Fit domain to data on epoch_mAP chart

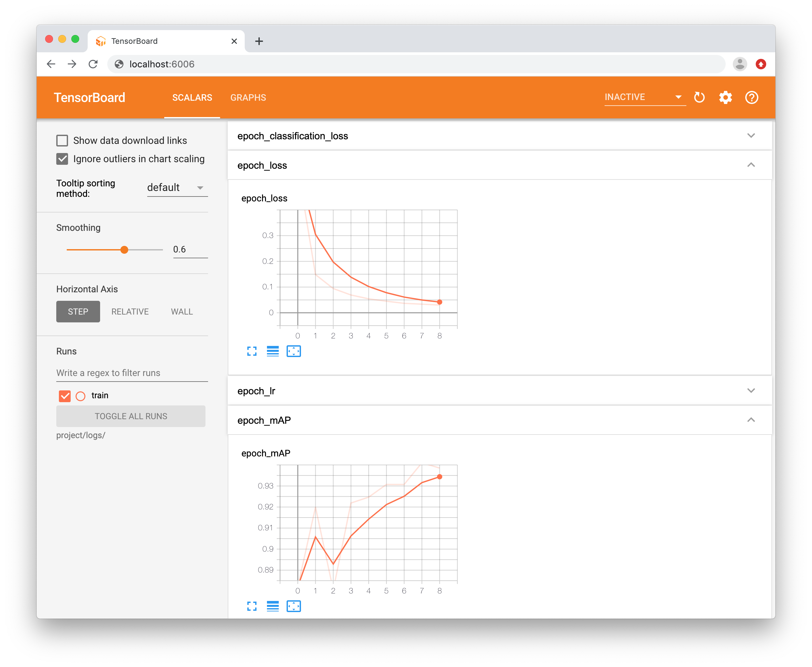pyautogui.click(x=294, y=606)
